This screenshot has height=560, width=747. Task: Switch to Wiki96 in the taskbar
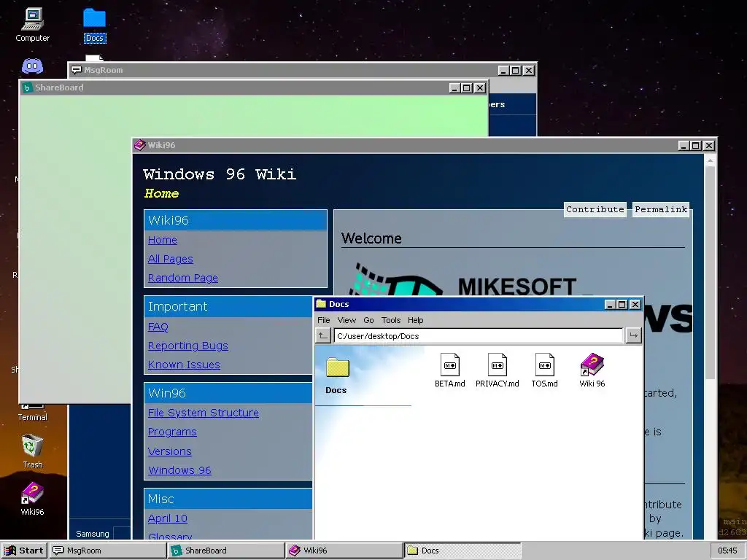pyautogui.click(x=344, y=551)
